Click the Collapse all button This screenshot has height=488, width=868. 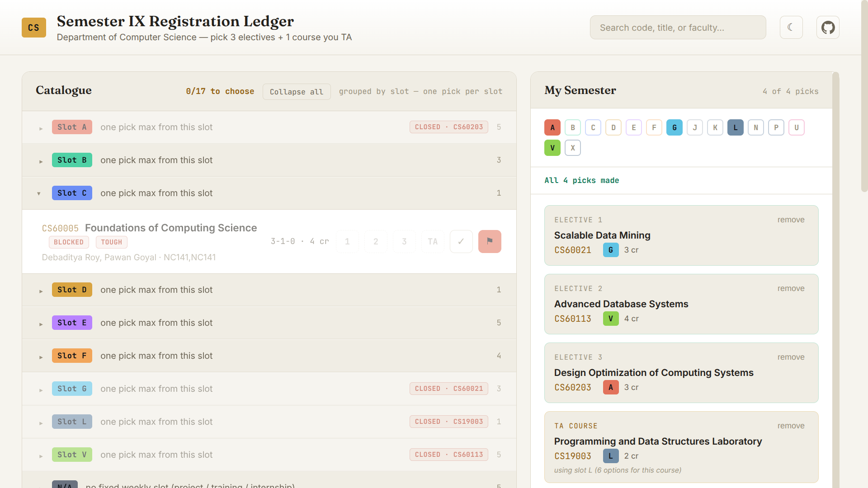[x=297, y=92]
